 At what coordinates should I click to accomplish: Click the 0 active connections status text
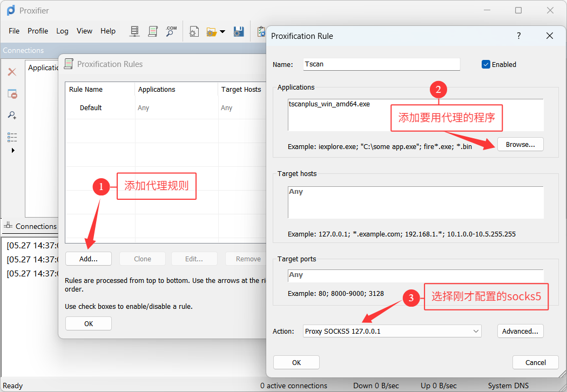[x=294, y=386]
